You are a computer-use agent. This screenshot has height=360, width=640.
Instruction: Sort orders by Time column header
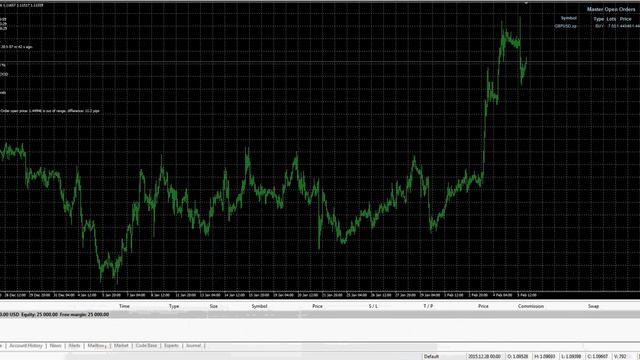(124, 306)
